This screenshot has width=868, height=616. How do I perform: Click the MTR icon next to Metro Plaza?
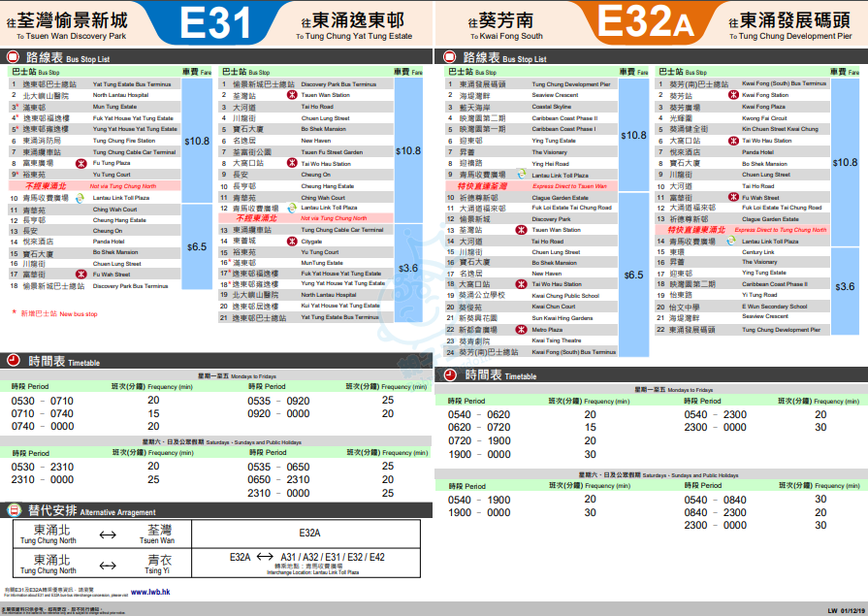tap(521, 330)
